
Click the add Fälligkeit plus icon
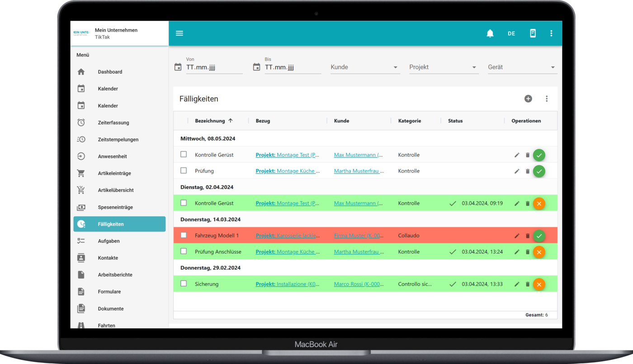click(528, 99)
